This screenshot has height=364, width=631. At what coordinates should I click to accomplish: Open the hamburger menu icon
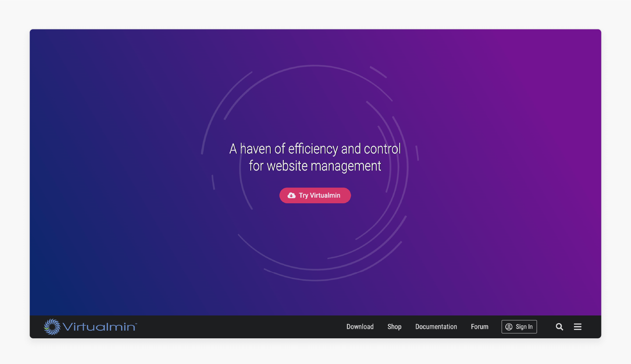click(x=577, y=327)
